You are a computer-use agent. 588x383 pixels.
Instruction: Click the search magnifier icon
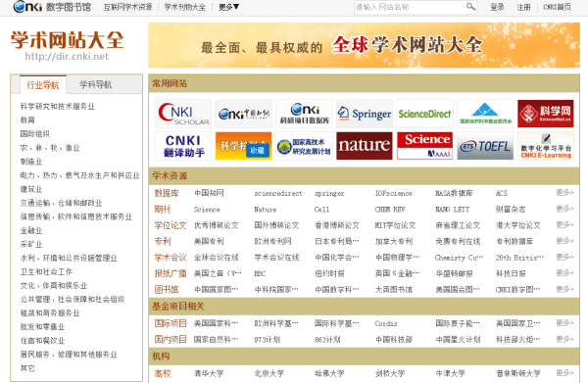click(470, 7)
